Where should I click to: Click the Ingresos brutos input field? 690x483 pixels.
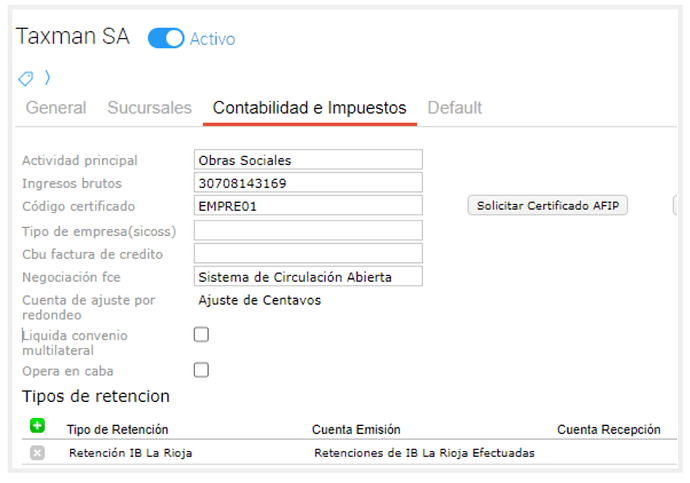point(308,183)
